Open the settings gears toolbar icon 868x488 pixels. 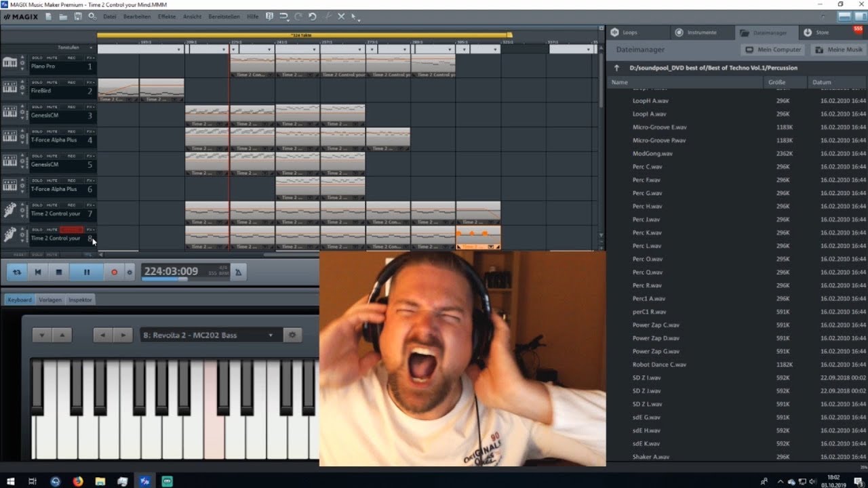(92, 16)
